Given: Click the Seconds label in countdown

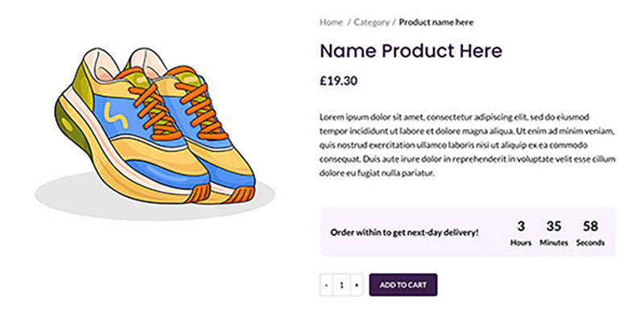Looking at the screenshot, I should coord(590,242).
